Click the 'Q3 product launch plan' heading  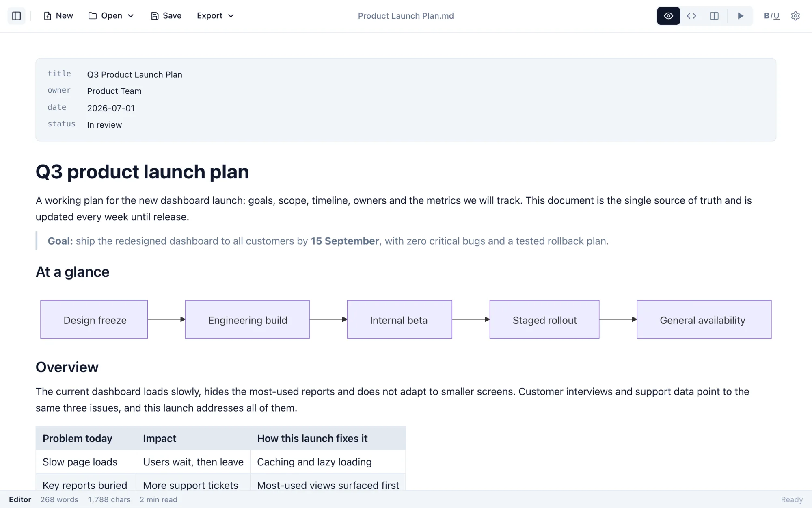coord(142,172)
